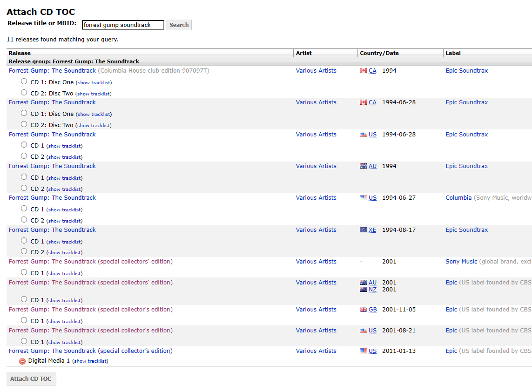
Task: Click the release title or MBID input field
Action: 123,25
